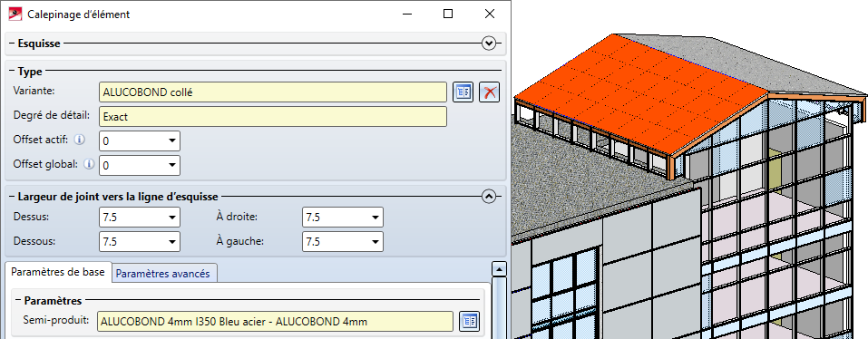Click the Esquisse section header text
868x339 pixels.
(x=39, y=44)
